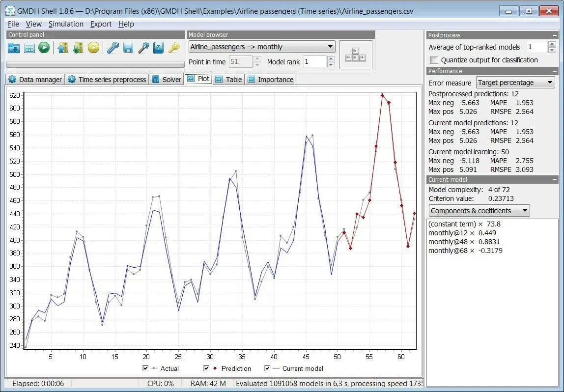
Task: Select the 'monthly@48 × 0.8831' row
Action: click(464, 242)
